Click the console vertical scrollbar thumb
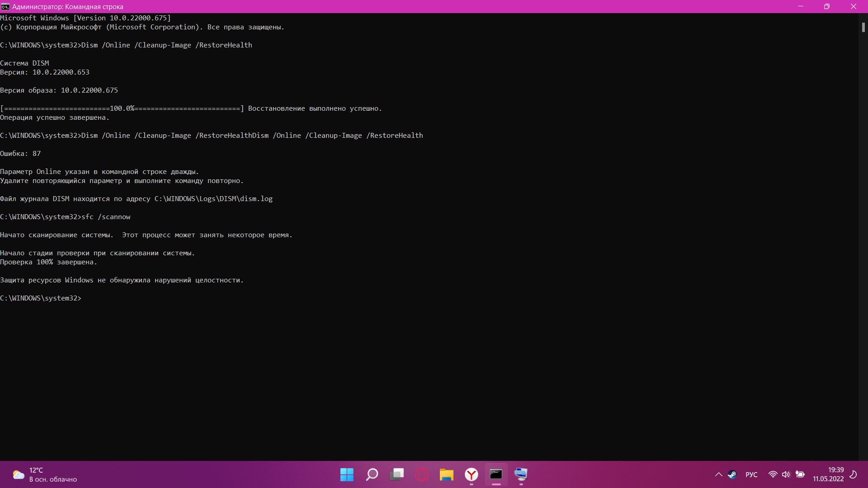Viewport: 868px width, 488px height. (x=863, y=27)
